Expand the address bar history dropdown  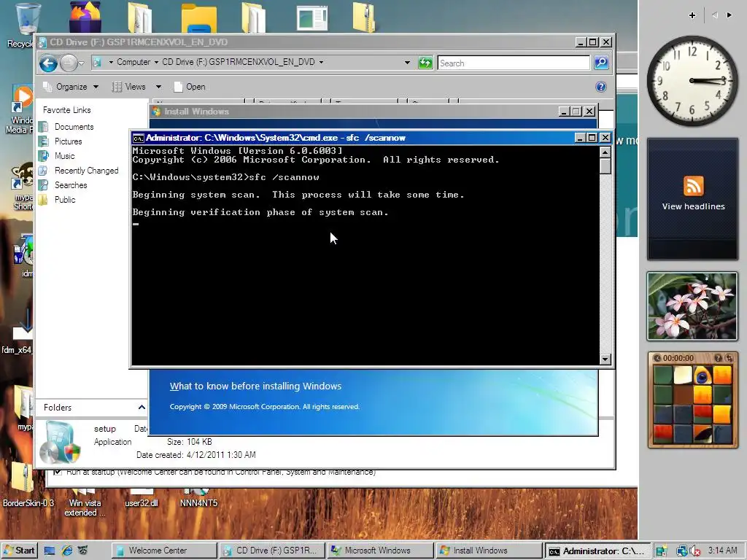(x=407, y=63)
